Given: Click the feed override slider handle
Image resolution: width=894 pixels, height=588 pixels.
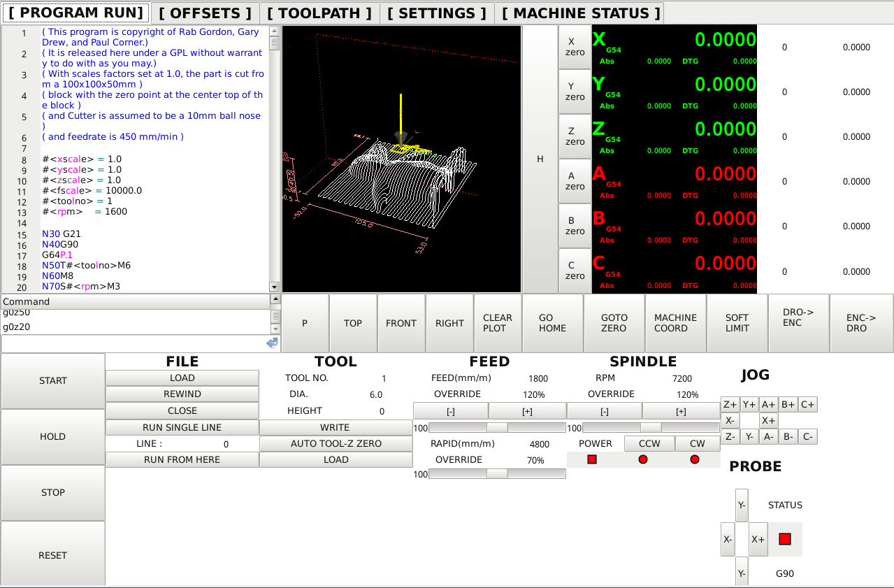Looking at the screenshot, I should (497, 427).
